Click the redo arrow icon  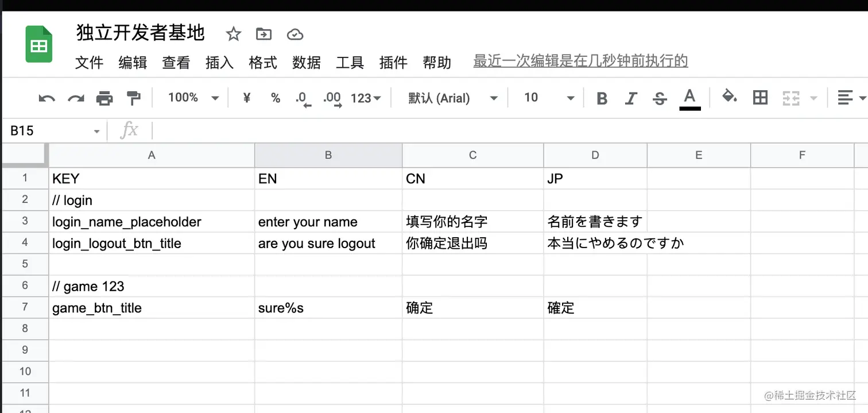pyautogui.click(x=76, y=98)
